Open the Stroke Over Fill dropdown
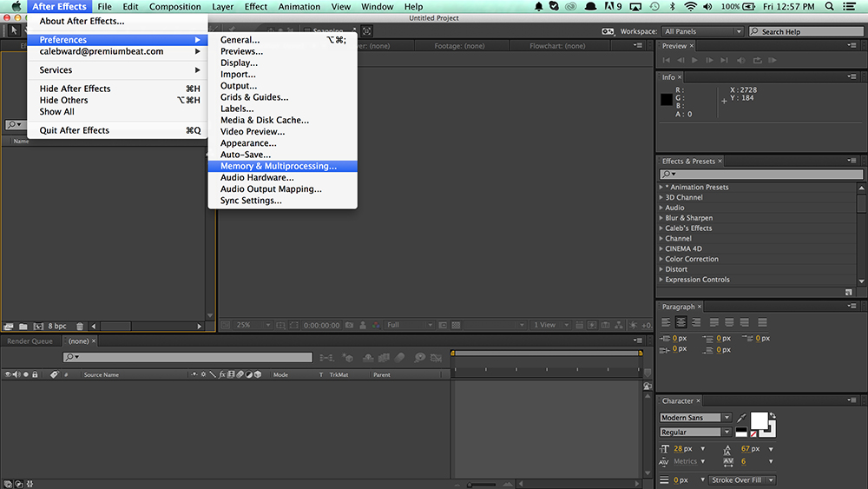Screen dimensions: 868x489 tap(742, 479)
